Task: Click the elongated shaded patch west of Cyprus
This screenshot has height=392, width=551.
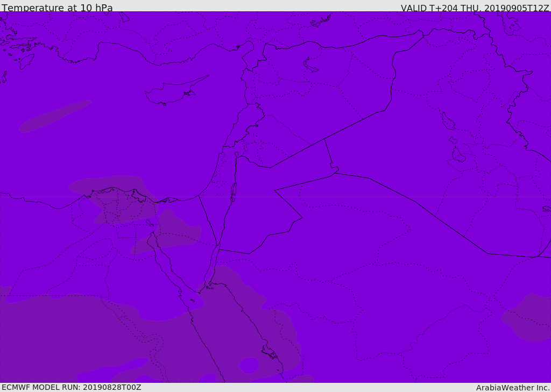Action: tap(55, 116)
